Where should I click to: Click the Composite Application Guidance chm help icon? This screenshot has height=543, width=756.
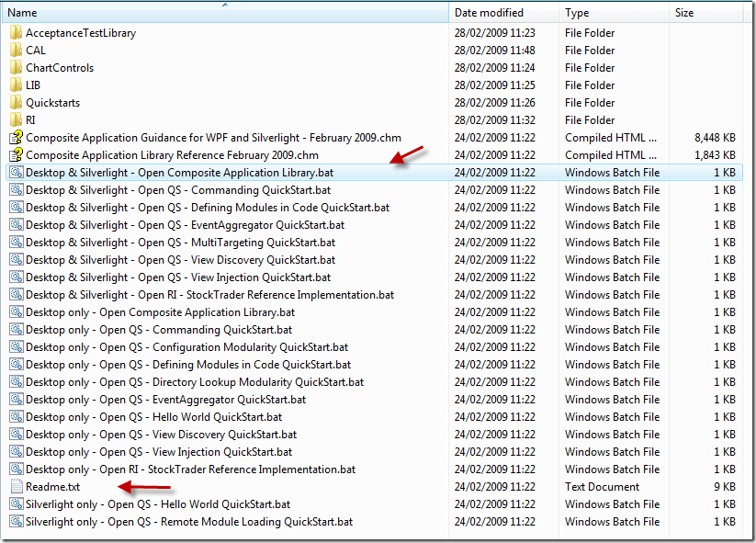coord(16,138)
